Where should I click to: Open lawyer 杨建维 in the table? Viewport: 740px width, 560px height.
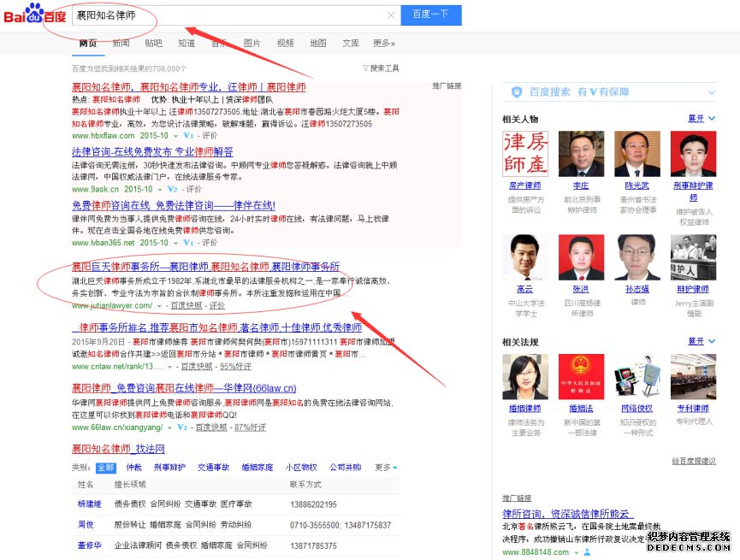pyautogui.click(x=90, y=504)
